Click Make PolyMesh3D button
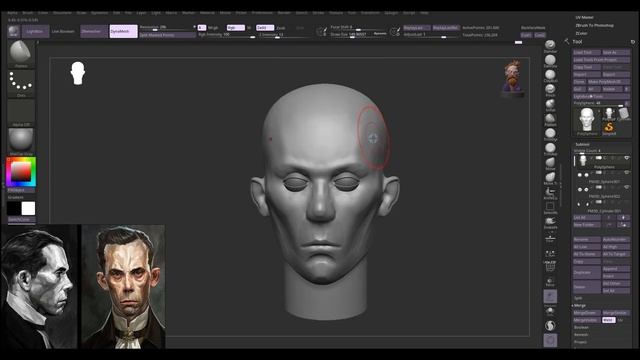 (x=608, y=82)
